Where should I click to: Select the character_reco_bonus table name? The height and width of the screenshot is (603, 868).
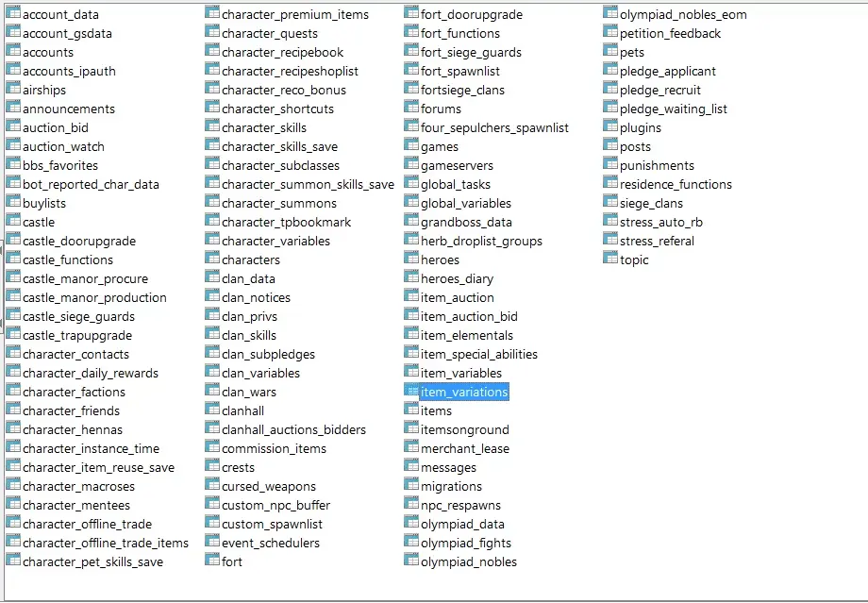pyautogui.click(x=284, y=91)
